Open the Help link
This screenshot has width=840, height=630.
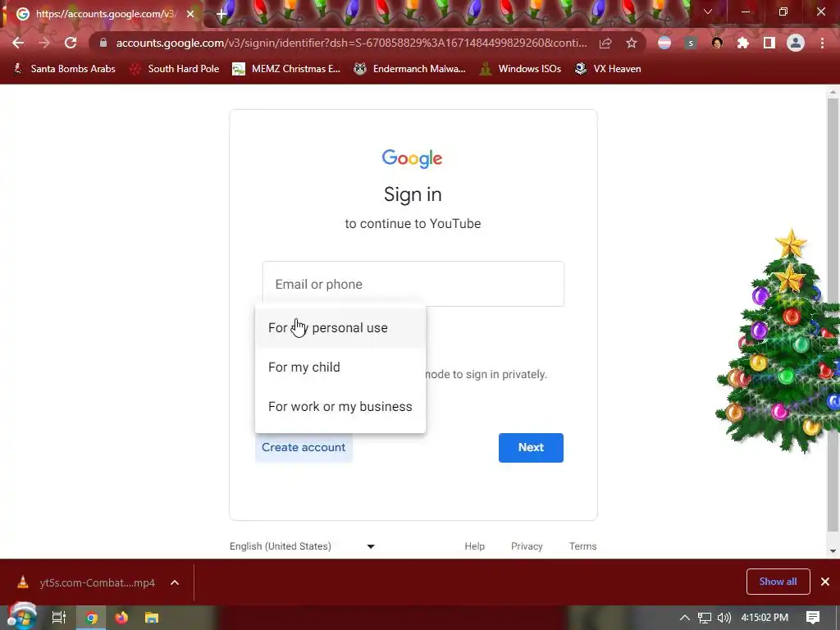[475, 546]
